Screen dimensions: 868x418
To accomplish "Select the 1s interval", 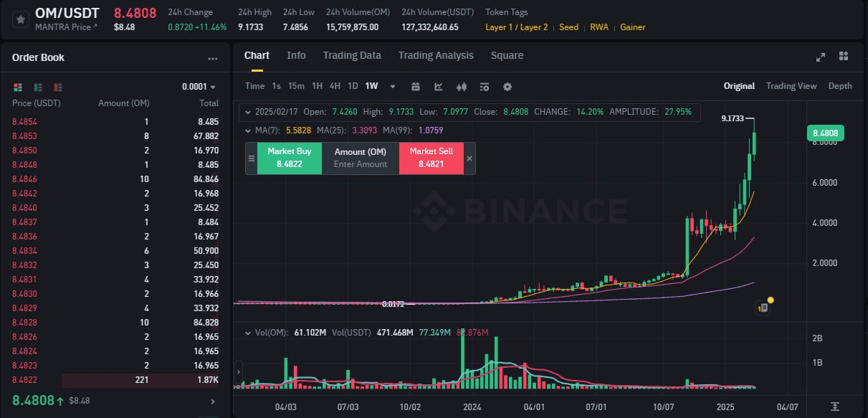I will [x=276, y=86].
